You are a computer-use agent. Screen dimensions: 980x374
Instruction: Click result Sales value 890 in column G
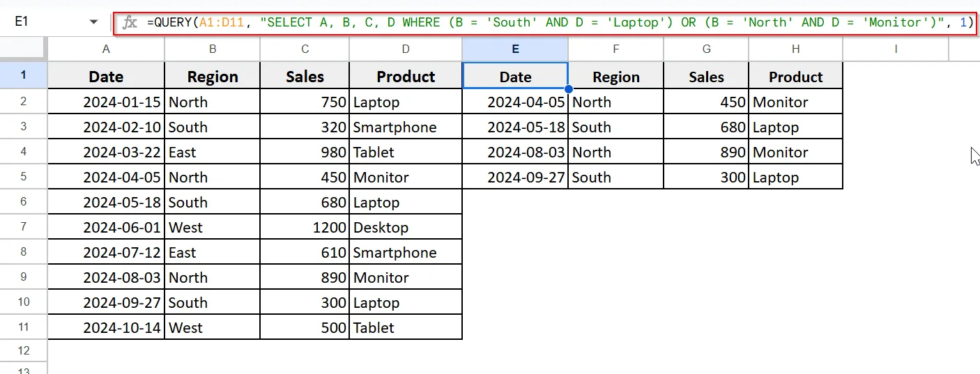tap(706, 152)
